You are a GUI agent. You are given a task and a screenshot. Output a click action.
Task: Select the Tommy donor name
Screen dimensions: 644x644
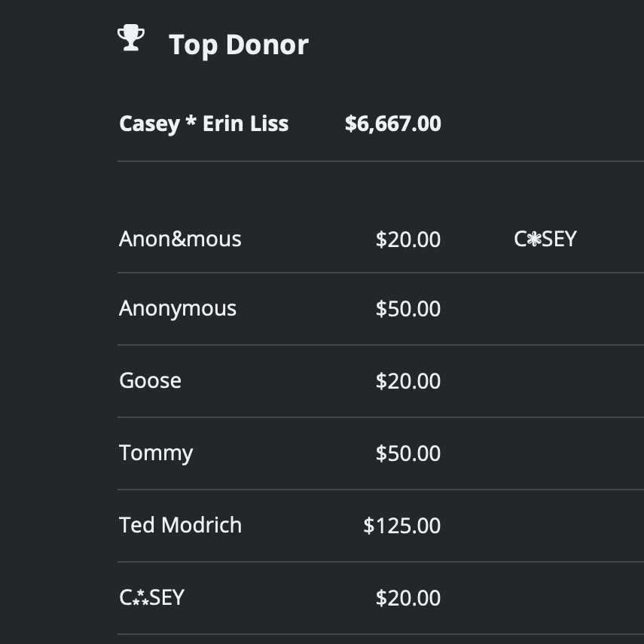click(156, 453)
